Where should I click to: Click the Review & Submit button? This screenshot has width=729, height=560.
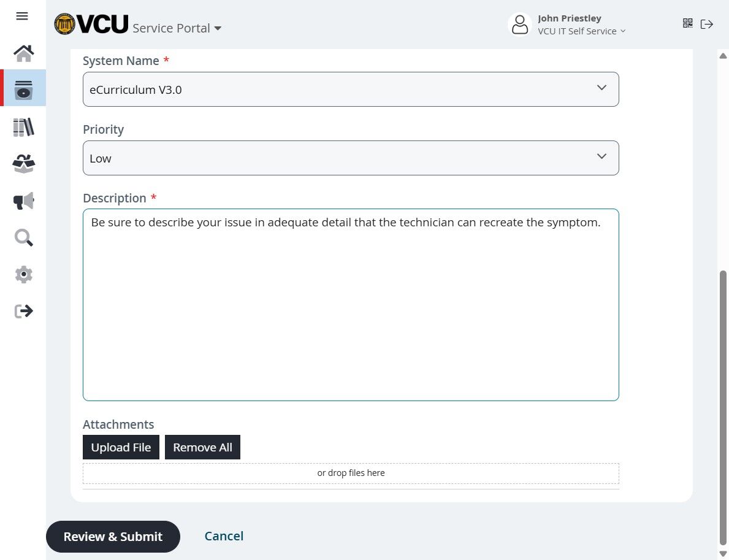tap(113, 537)
